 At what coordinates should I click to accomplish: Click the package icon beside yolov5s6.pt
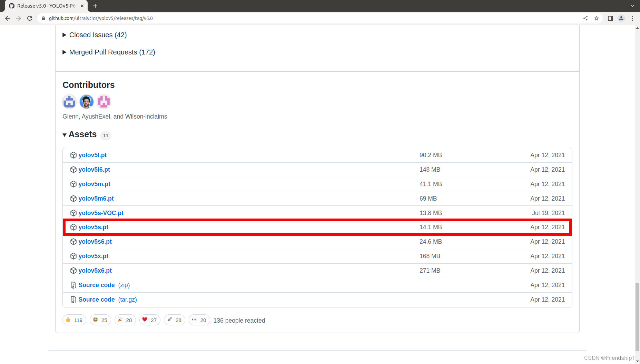pos(73,242)
